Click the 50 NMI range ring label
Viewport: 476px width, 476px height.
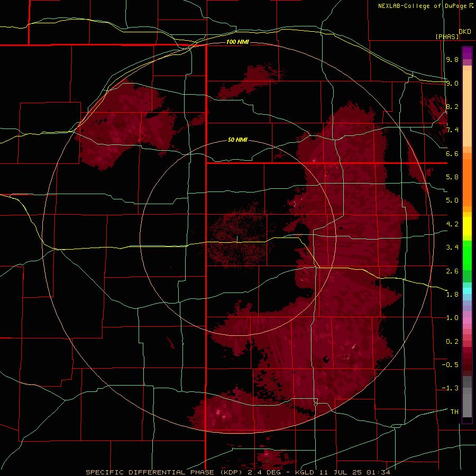tap(237, 140)
